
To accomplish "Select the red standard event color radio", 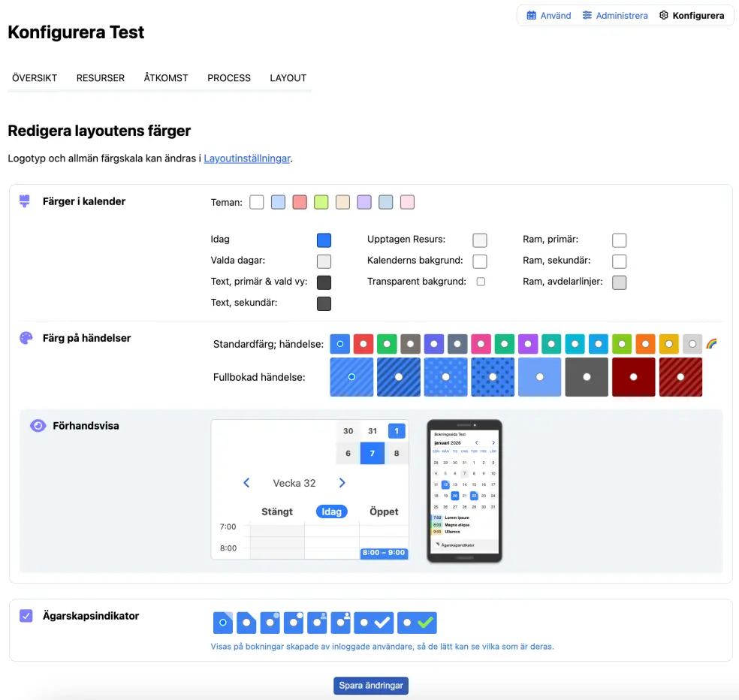I will click(363, 344).
